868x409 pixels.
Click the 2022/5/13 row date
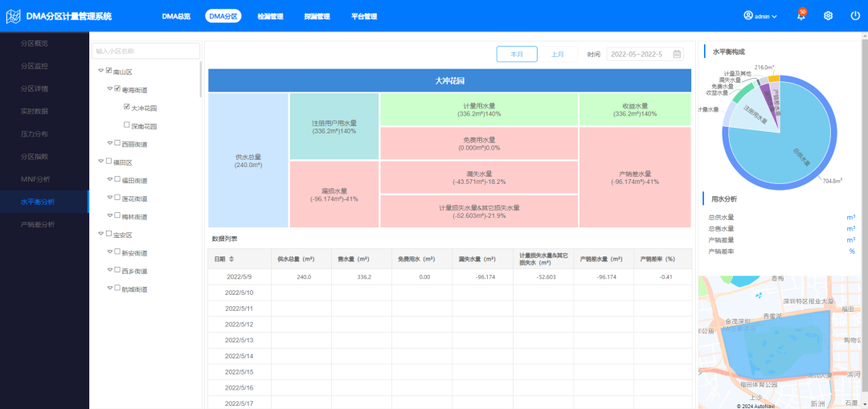(240, 340)
